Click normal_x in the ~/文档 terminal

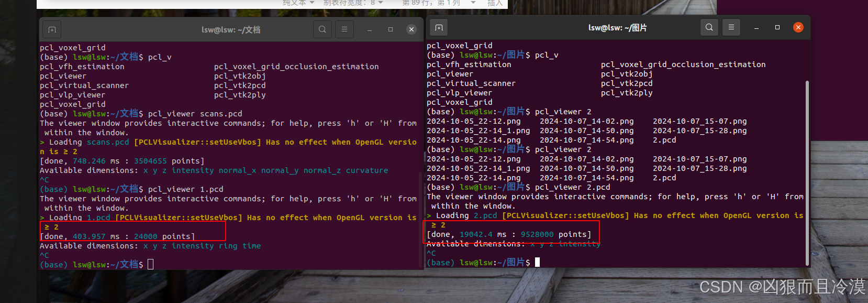point(238,170)
